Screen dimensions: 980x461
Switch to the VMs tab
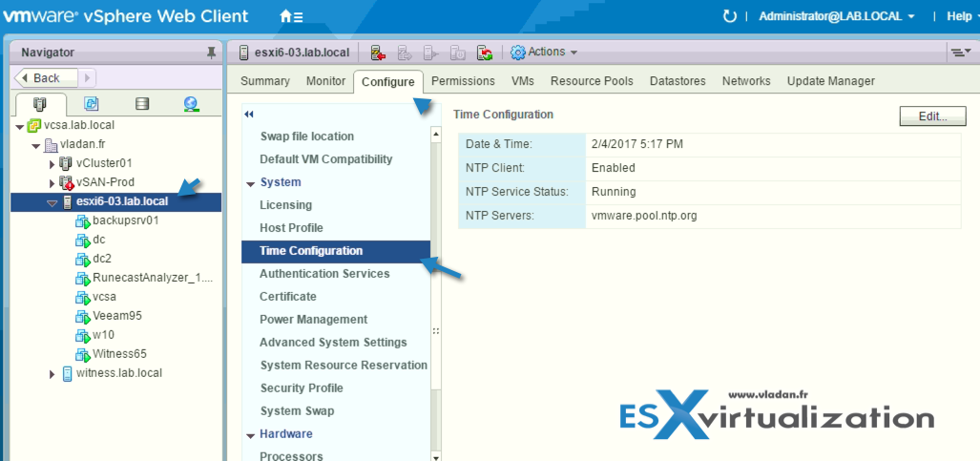(x=523, y=81)
